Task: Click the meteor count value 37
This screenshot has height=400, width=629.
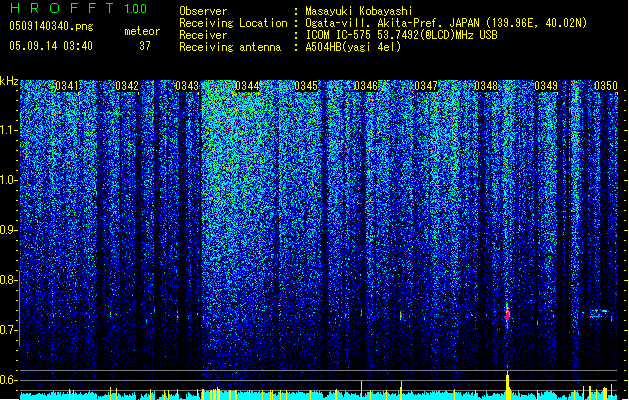Action: [145, 46]
